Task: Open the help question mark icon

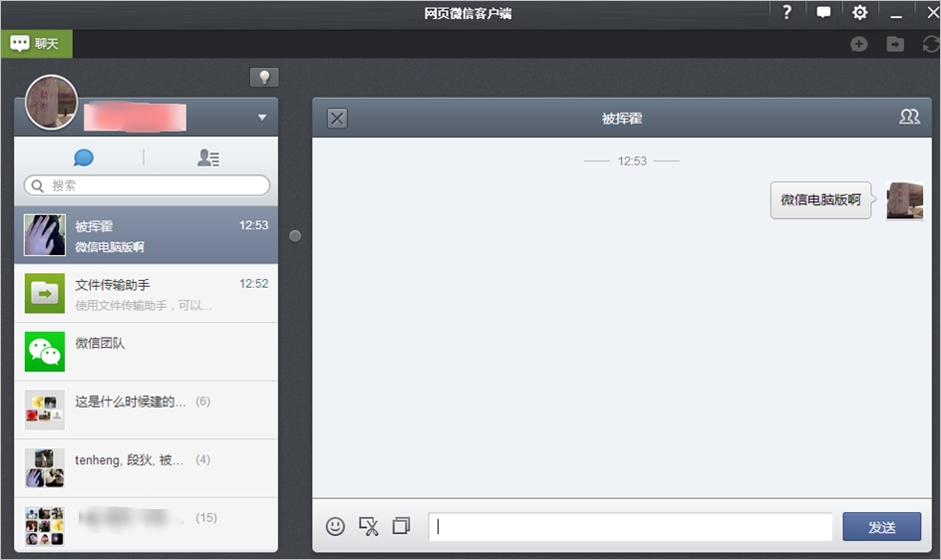Action: tap(786, 12)
